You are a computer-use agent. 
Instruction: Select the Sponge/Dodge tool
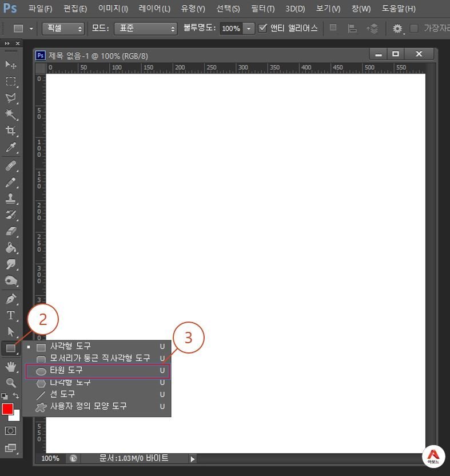coord(11,280)
